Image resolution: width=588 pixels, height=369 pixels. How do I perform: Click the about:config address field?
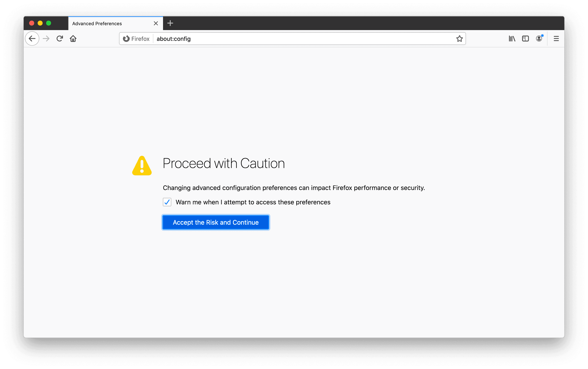tap(293, 39)
